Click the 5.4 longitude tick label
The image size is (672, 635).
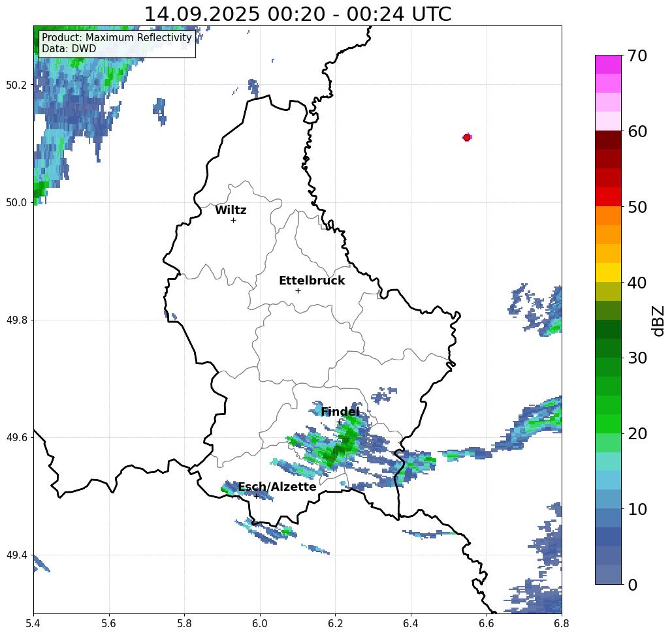pos(33,623)
